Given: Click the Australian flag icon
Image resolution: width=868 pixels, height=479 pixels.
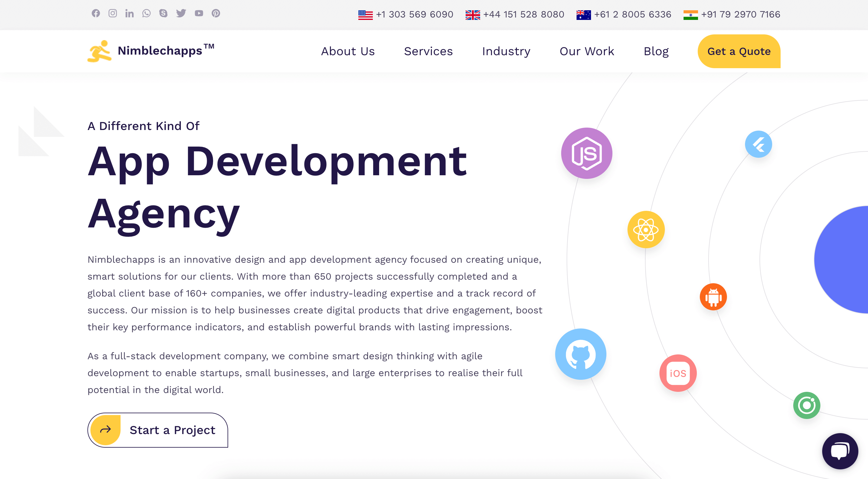Looking at the screenshot, I should 583,15.
